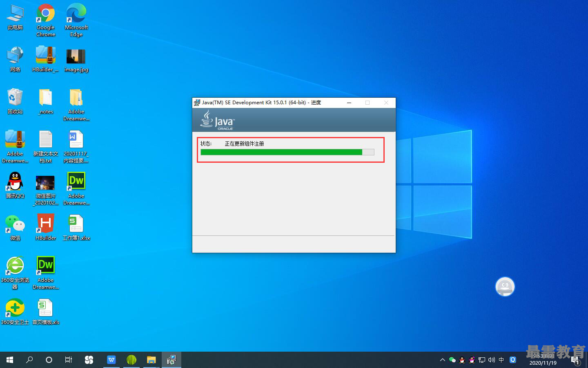Expand hidden system tray icons
This screenshot has height=368, width=588.
(x=442, y=360)
